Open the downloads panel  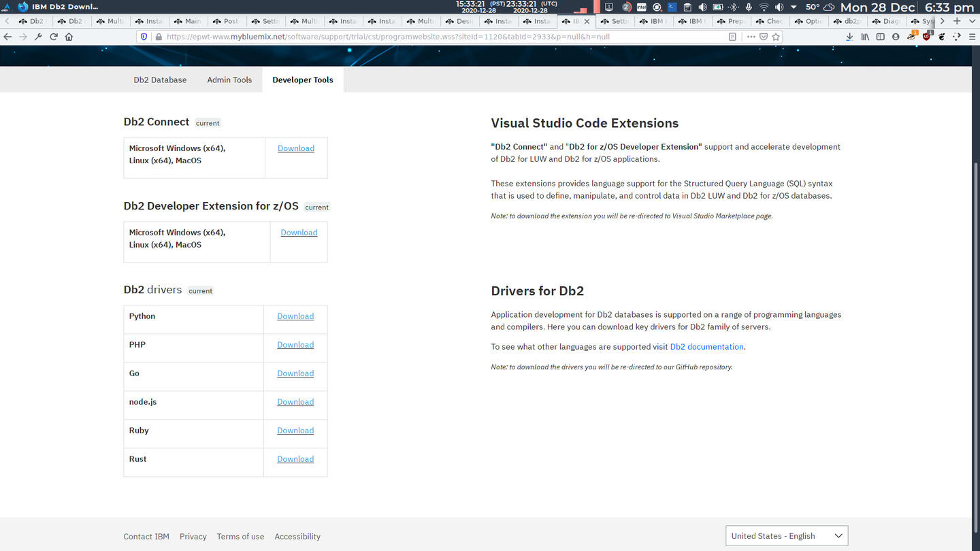coord(849,37)
